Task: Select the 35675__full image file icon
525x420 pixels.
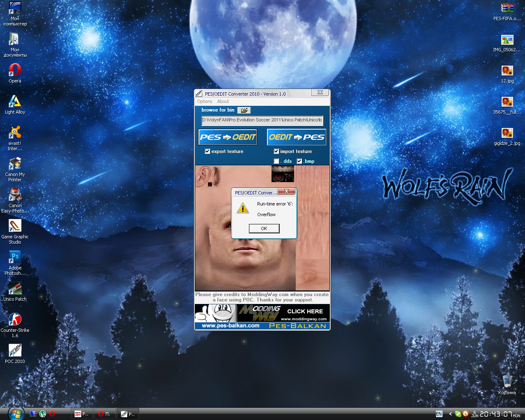Action: 507,105
